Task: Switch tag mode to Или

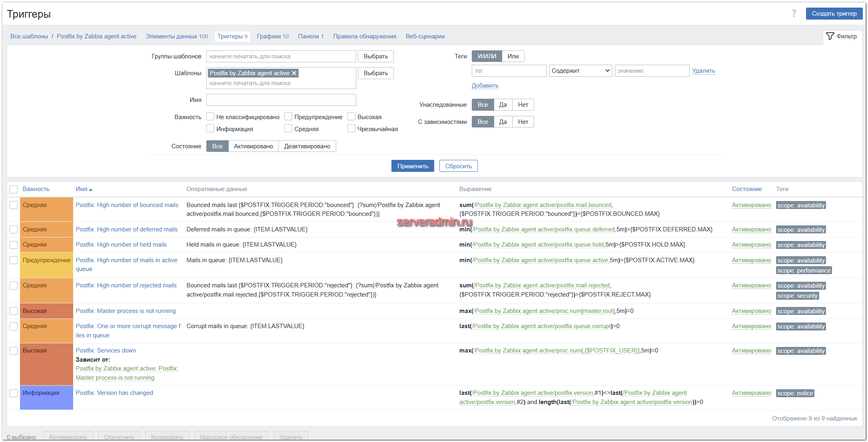Action: pos(513,56)
